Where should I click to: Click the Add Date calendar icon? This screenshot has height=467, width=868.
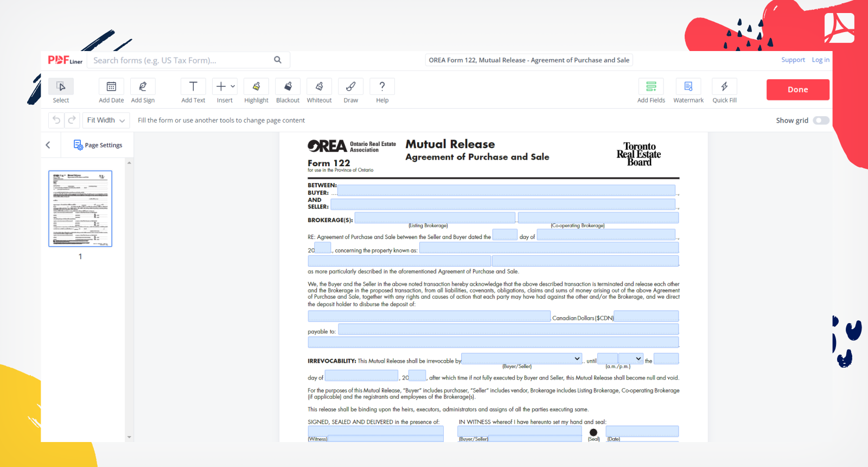coord(111,86)
